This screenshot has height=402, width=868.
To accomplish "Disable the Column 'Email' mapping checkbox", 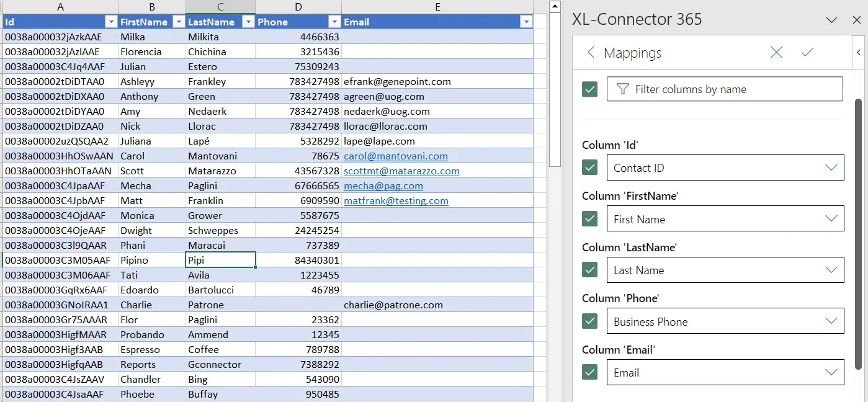I will coord(589,372).
